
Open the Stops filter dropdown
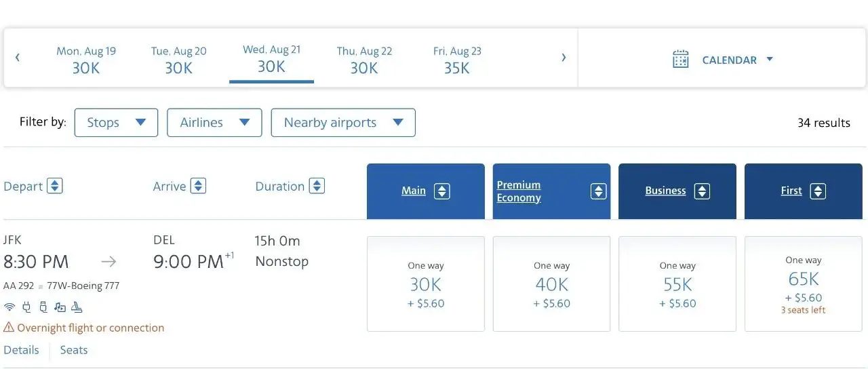(x=116, y=123)
